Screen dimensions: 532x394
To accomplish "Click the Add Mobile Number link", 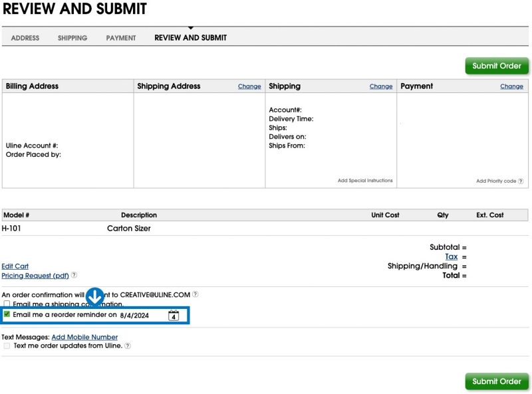I will pyautogui.click(x=84, y=337).
